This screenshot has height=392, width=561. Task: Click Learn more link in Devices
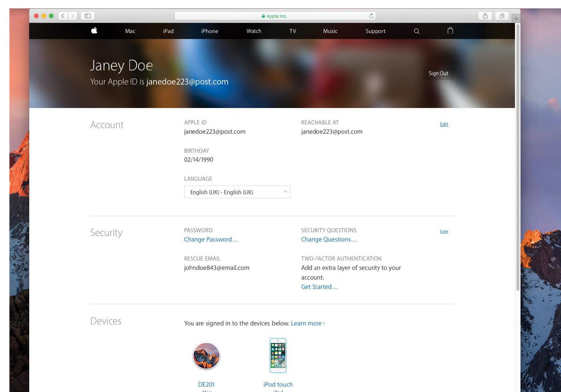(x=308, y=323)
